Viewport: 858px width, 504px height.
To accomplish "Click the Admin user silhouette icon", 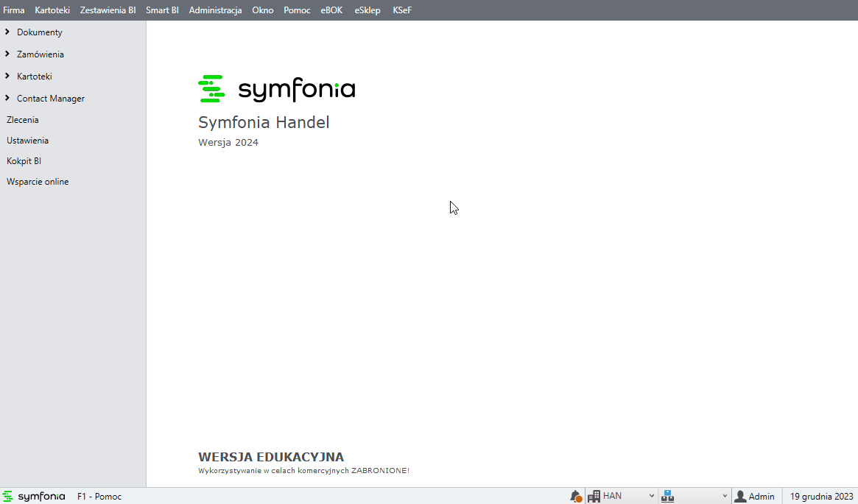I will (x=740, y=497).
